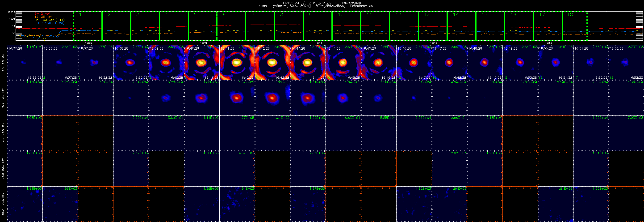Open the 6.0-12.0 keV image with peak 5.26E+04
This screenshot has width=644, height=222.
[x=166, y=98]
